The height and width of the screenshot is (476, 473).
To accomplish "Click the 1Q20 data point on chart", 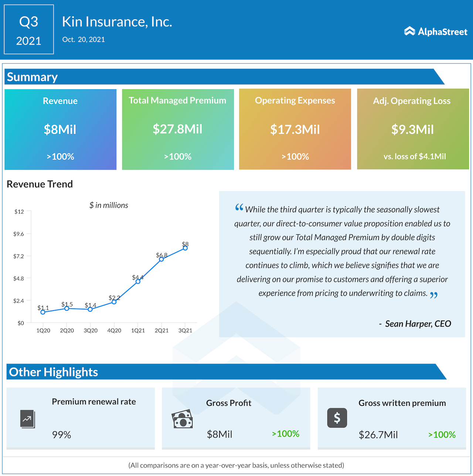I will pyautogui.click(x=43, y=312).
